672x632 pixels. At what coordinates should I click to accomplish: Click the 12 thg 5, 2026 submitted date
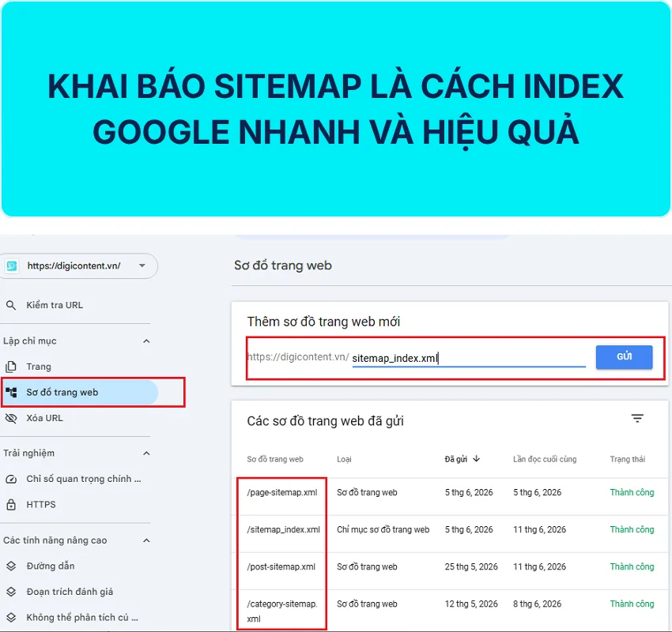471,604
